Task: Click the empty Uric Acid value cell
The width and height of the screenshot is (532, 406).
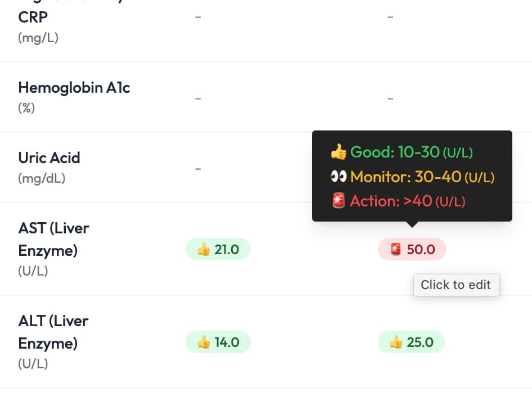Action: point(198,169)
